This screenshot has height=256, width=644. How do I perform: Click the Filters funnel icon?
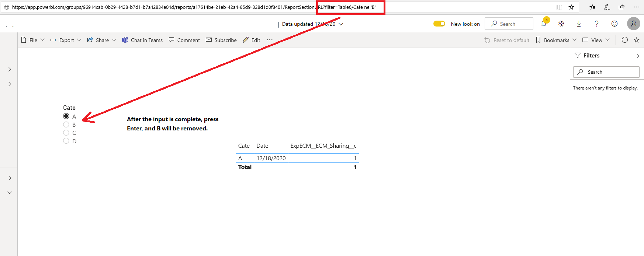click(x=578, y=55)
